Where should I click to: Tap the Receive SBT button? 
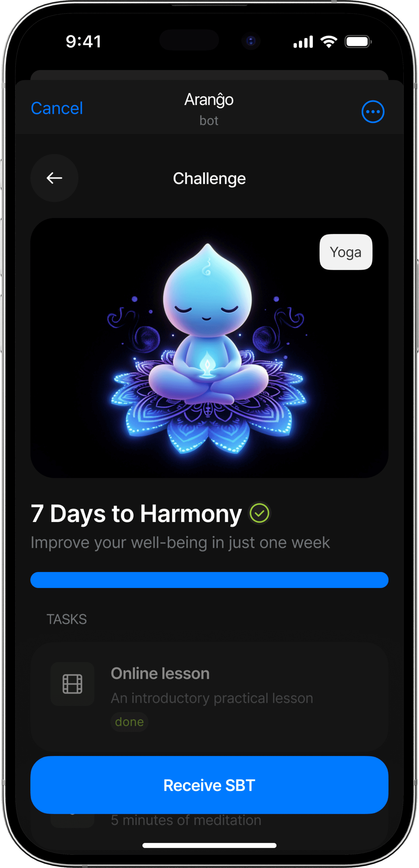pyautogui.click(x=209, y=785)
